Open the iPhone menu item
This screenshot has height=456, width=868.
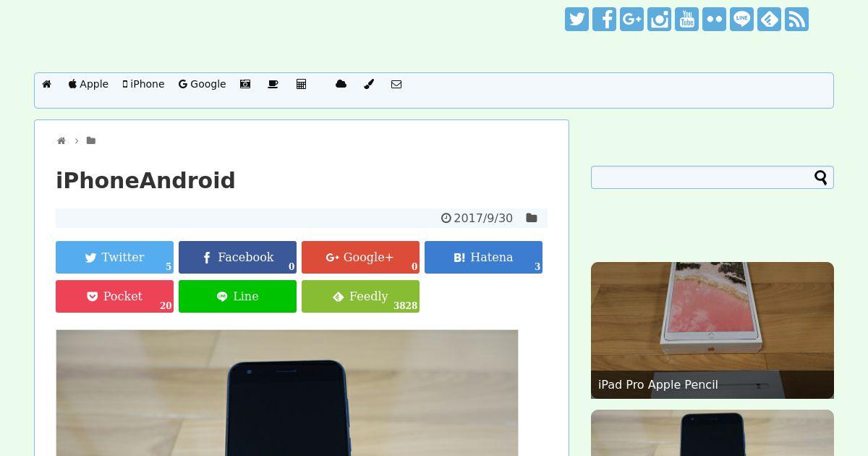pyautogui.click(x=143, y=84)
